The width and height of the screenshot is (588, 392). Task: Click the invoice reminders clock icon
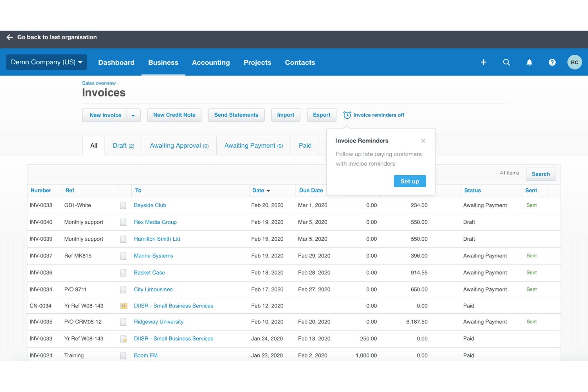pyautogui.click(x=347, y=115)
